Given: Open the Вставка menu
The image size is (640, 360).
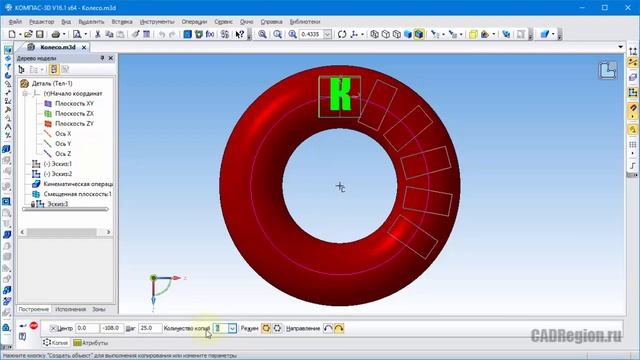Looking at the screenshot, I should [x=122, y=22].
